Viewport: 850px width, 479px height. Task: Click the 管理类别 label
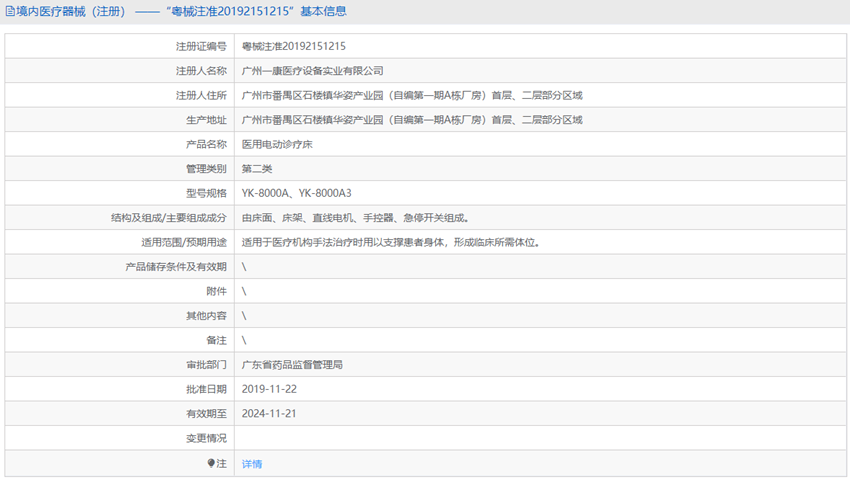point(206,169)
